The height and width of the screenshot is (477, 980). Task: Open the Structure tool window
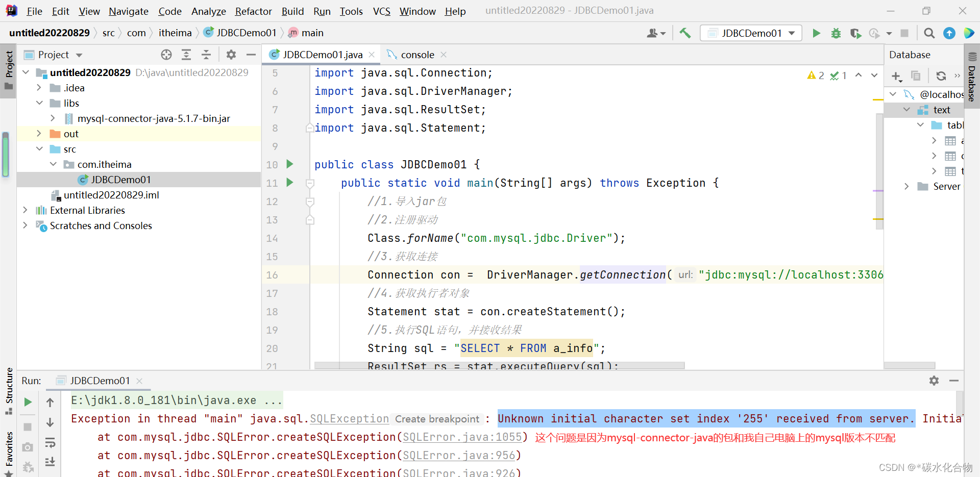pyautogui.click(x=9, y=389)
